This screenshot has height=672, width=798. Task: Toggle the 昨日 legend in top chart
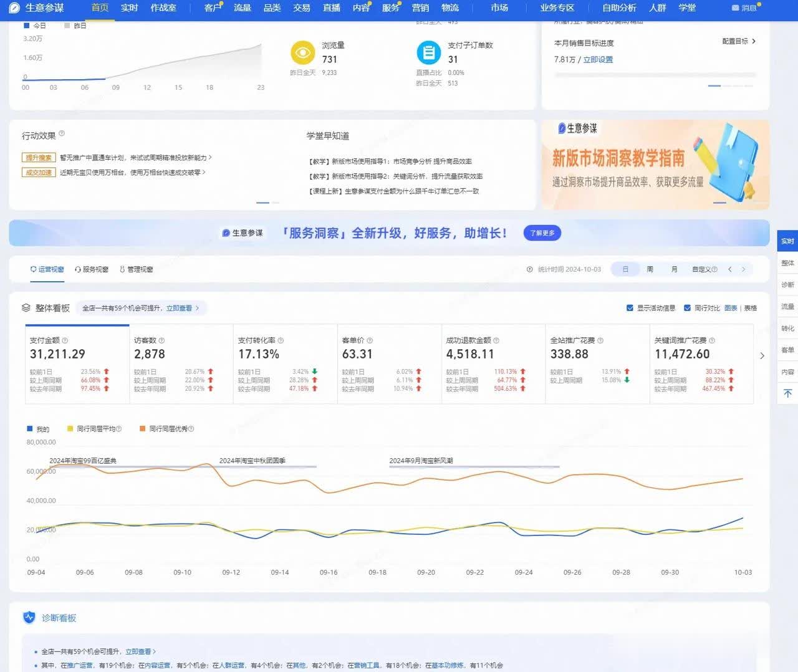coord(75,26)
